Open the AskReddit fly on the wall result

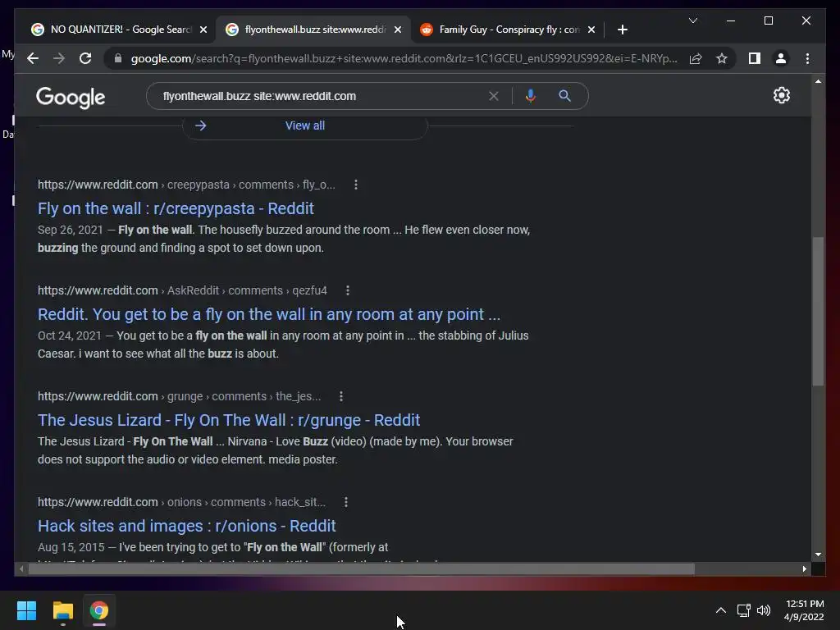click(x=269, y=314)
